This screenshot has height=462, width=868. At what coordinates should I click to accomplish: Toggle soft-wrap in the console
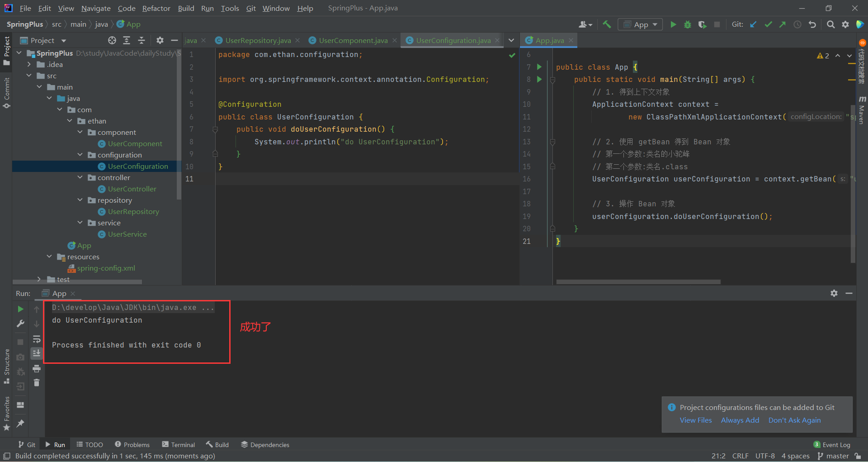[37, 339]
